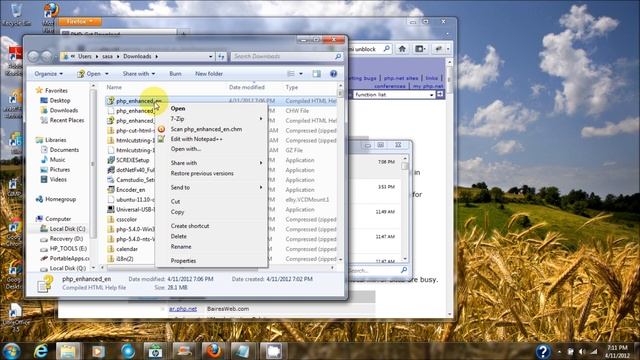This screenshot has width=640, height=360.
Task: Select Local Disk (C:) drive
Action: [x=67, y=229]
